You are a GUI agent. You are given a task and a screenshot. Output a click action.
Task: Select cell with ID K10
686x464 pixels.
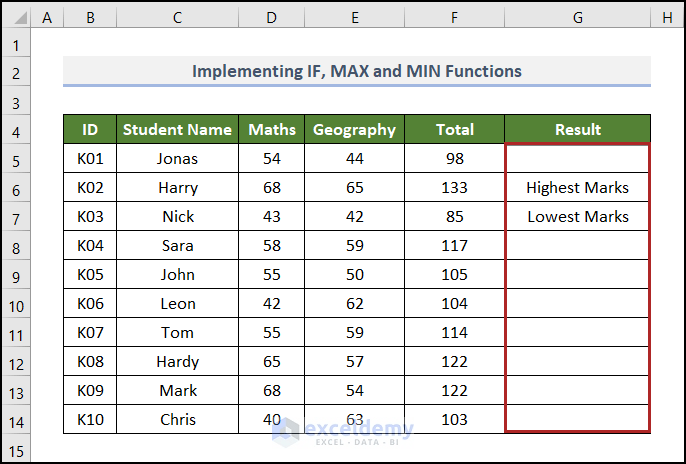(90, 419)
